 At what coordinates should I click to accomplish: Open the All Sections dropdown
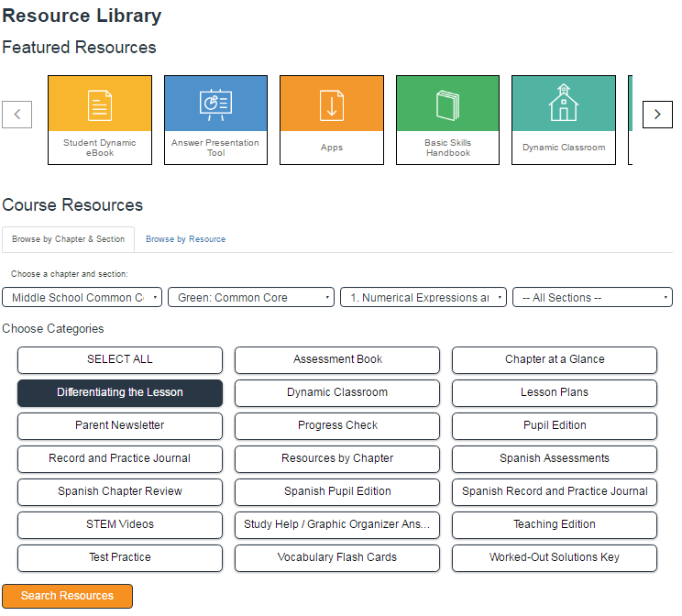[592, 298]
